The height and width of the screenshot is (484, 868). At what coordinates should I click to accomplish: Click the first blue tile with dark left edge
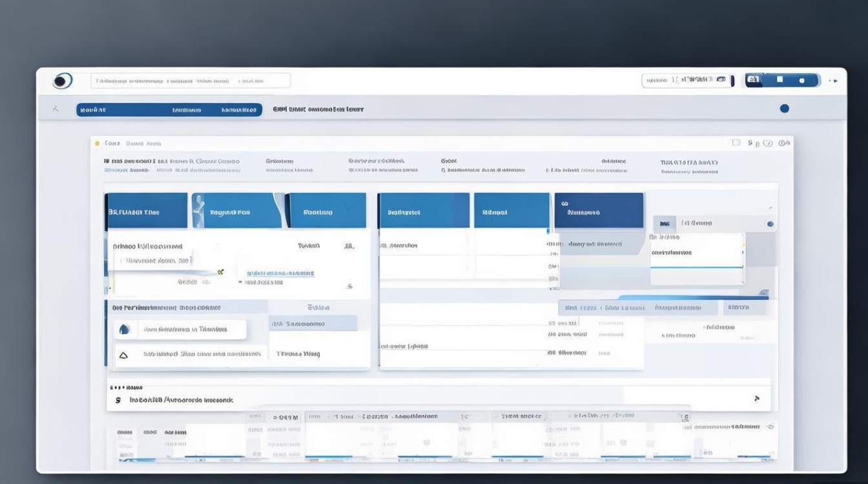(x=147, y=211)
